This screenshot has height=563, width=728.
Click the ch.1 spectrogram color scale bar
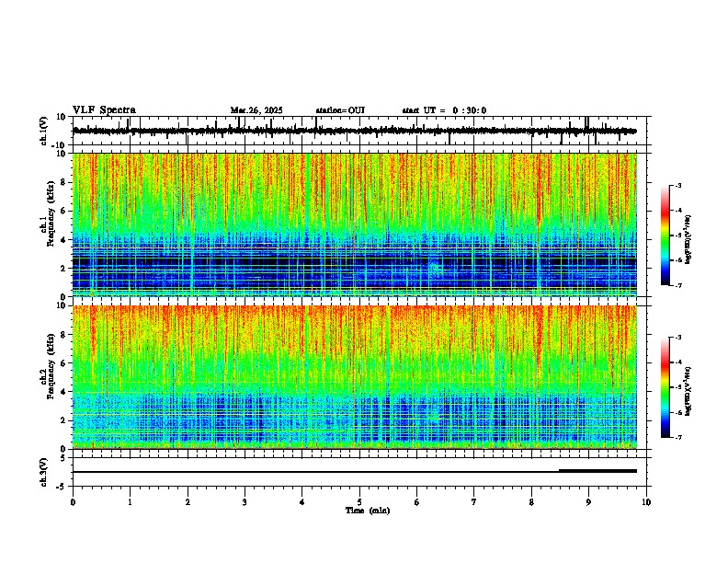pyautogui.click(x=665, y=236)
